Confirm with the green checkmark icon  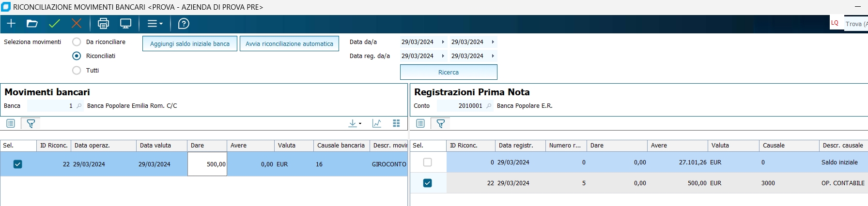click(x=55, y=24)
